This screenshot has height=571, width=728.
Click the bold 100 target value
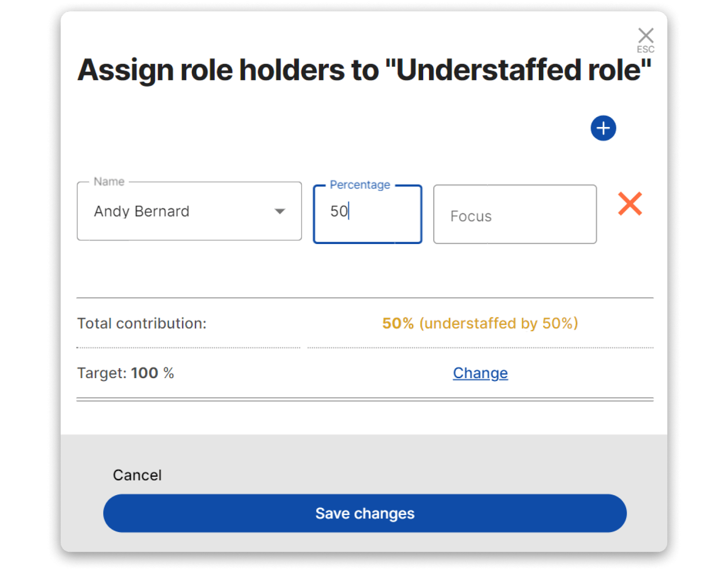[145, 373]
